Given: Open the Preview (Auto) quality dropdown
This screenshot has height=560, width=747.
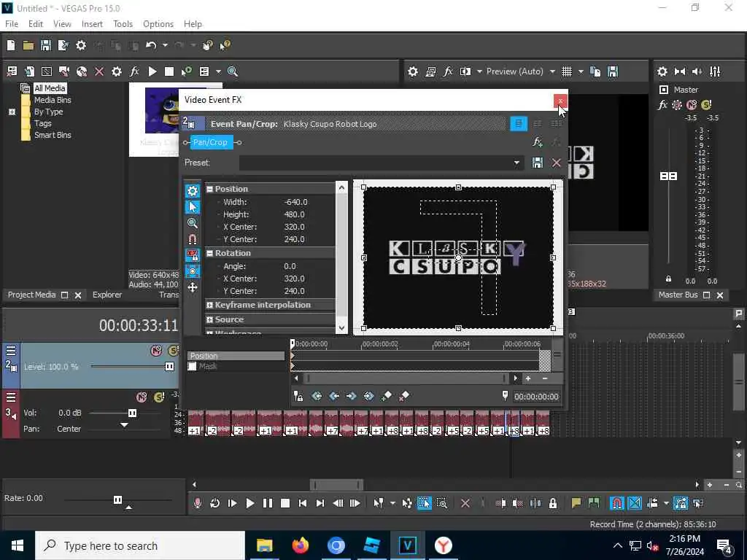Looking at the screenshot, I should [552, 71].
